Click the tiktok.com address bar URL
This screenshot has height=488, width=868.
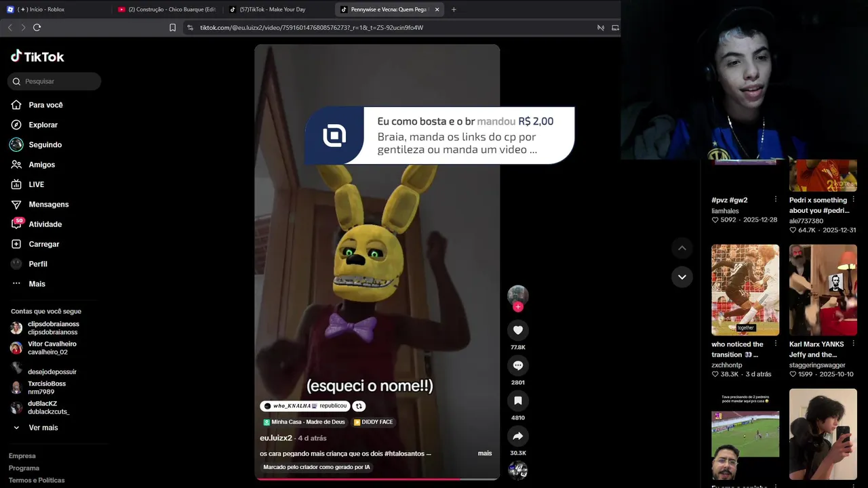(311, 28)
